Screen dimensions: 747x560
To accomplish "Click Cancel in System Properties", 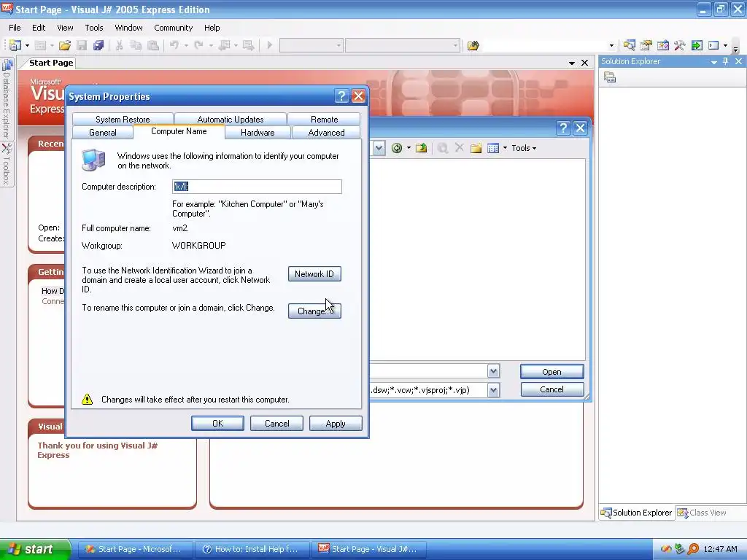I will click(x=276, y=424).
